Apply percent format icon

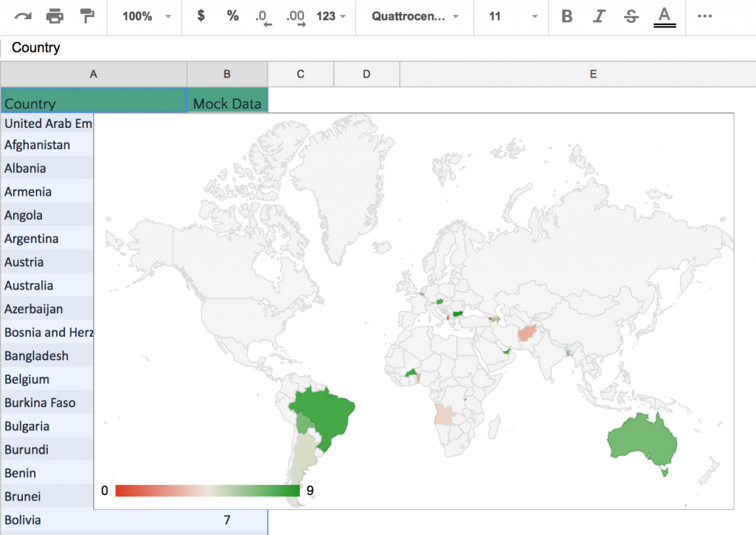pyautogui.click(x=232, y=16)
